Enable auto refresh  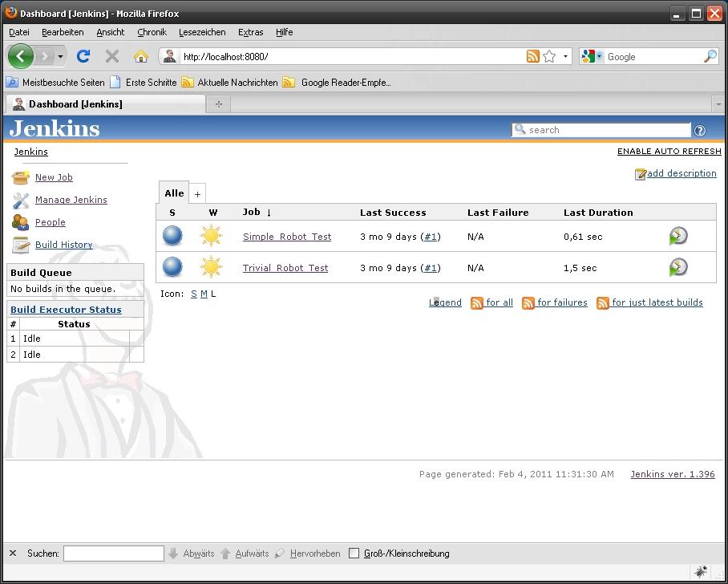pos(669,152)
